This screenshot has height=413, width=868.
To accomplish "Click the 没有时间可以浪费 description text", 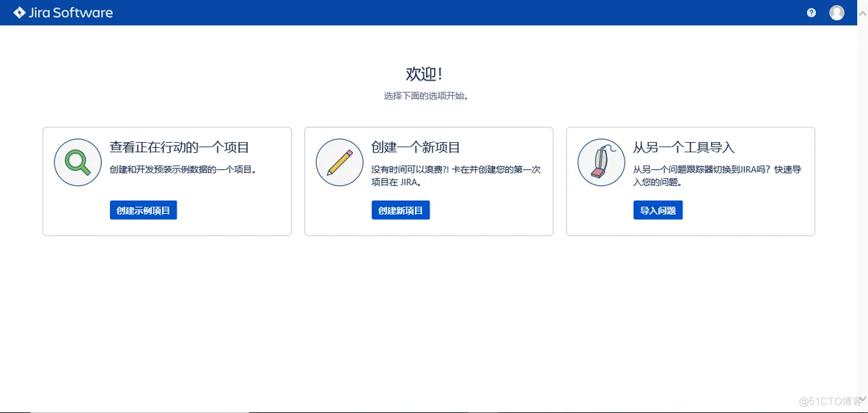I will pos(456,175).
